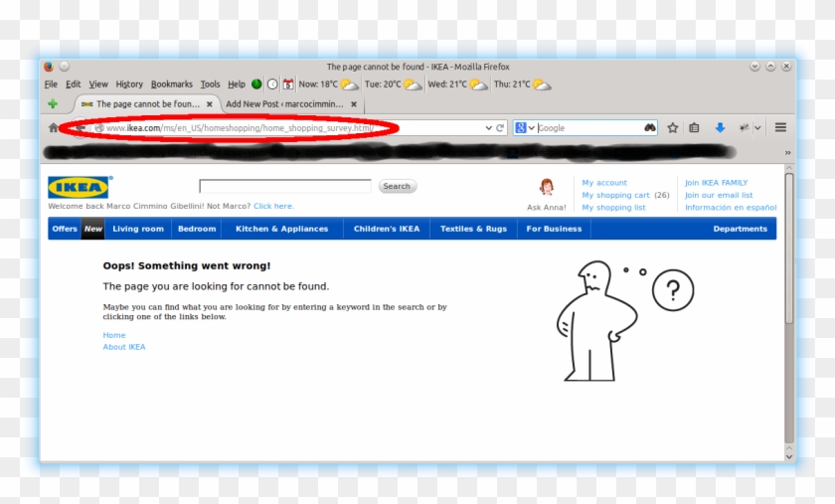Click green circle icon in menu bar
835x504 pixels.
click(x=256, y=84)
